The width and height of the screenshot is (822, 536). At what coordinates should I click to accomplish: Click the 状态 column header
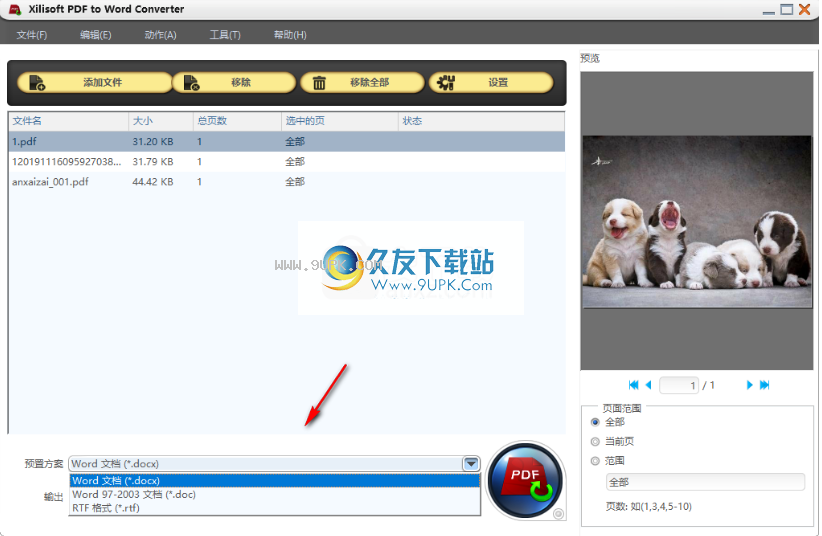481,121
